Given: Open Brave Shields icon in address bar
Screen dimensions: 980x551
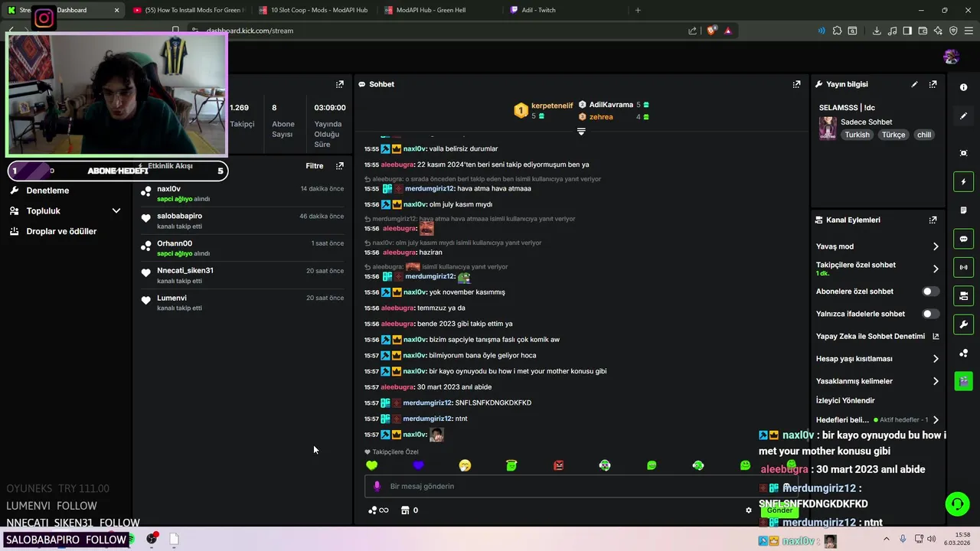Looking at the screenshot, I should coord(711,31).
